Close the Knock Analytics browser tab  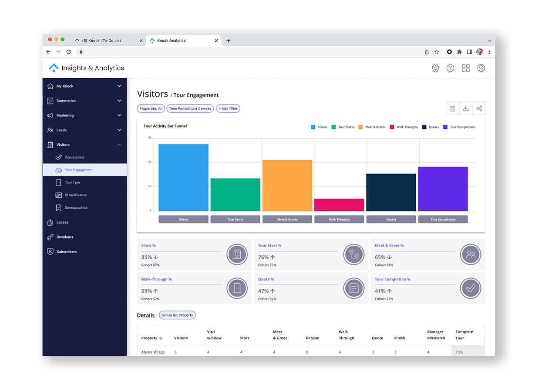click(x=216, y=41)
